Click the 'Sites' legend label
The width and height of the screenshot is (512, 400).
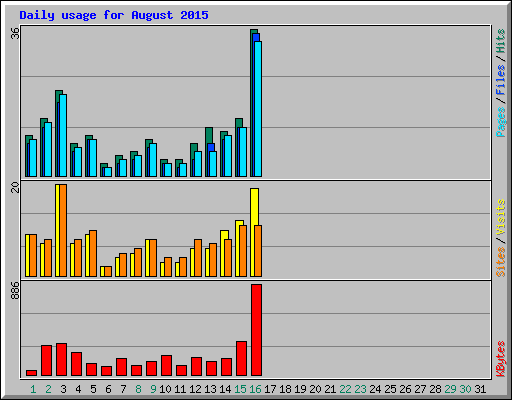[500, 262]
